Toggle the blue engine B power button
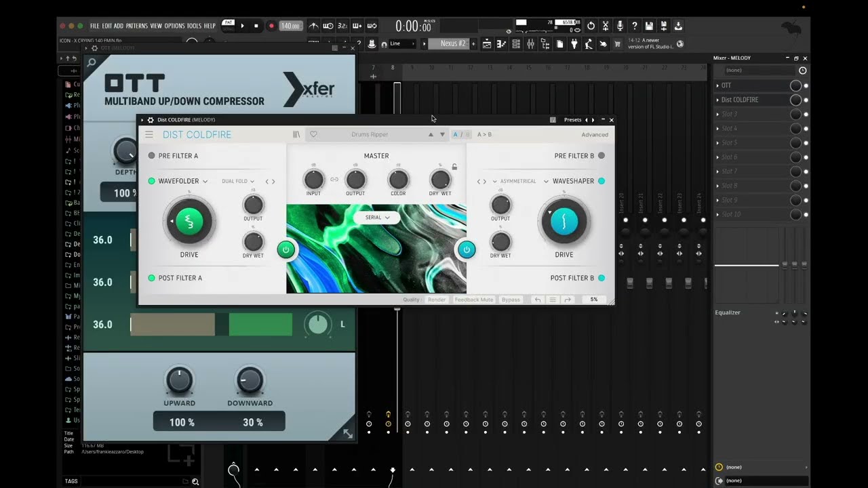 click(467, 249)
